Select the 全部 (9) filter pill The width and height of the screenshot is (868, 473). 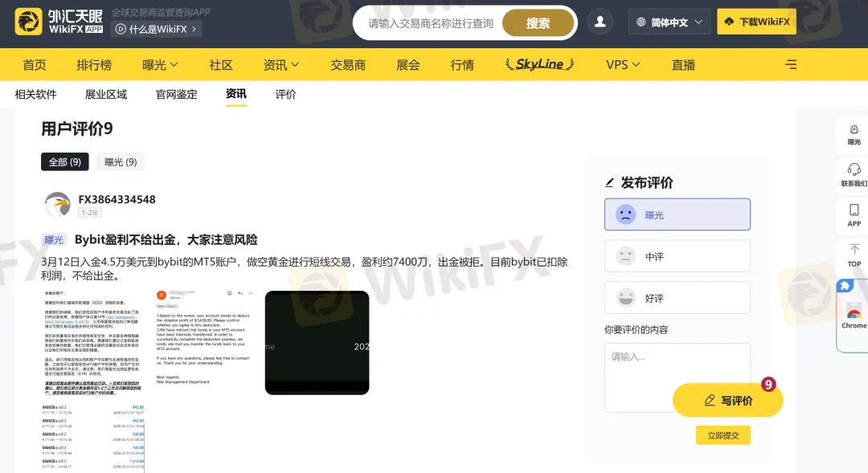(x=64, y=161)
